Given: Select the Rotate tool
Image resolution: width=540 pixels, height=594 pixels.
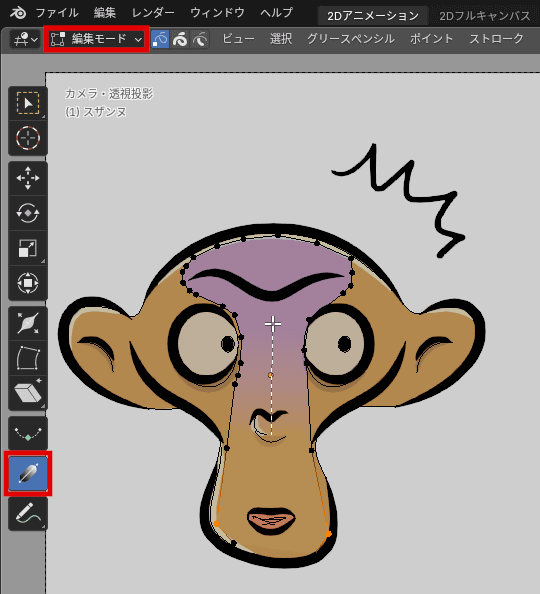Looking at the screenshot, I should click(x=28, y=213).
